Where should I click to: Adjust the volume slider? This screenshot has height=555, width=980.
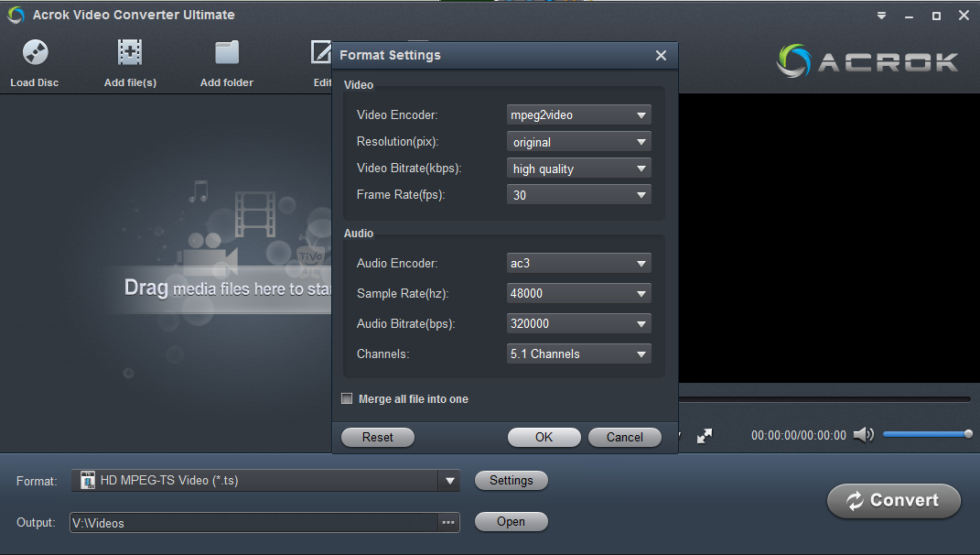pos(928,434)
